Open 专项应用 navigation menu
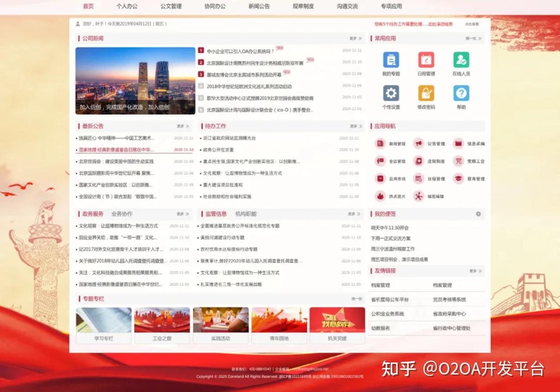The height and width of the screenshot is (392, 560). 391,6
